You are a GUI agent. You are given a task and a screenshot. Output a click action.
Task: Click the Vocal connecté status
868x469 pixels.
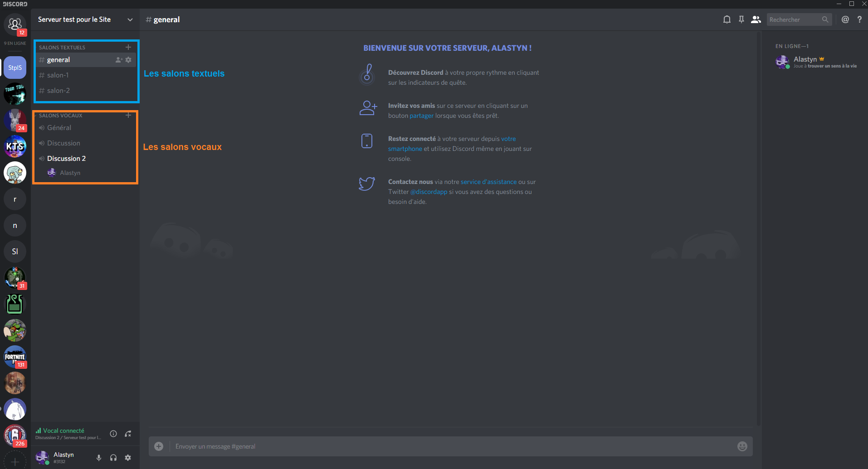pyautogui.click(x=63, y=430)
